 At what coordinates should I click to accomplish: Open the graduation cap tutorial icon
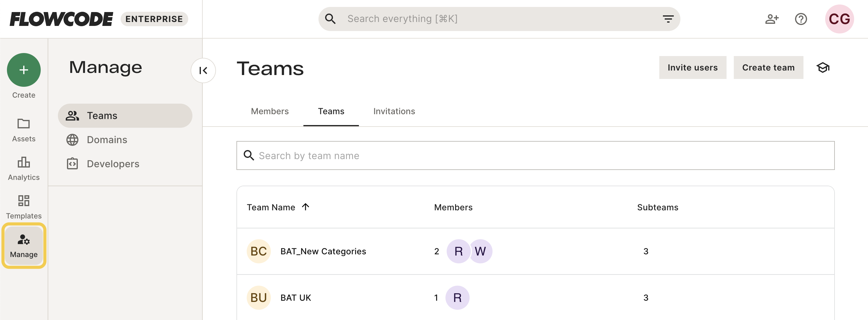point(823,67)
